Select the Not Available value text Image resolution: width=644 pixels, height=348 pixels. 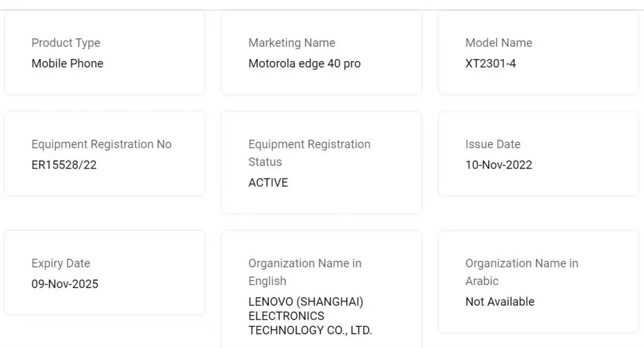pyautogui.click(x=500, y=301)
